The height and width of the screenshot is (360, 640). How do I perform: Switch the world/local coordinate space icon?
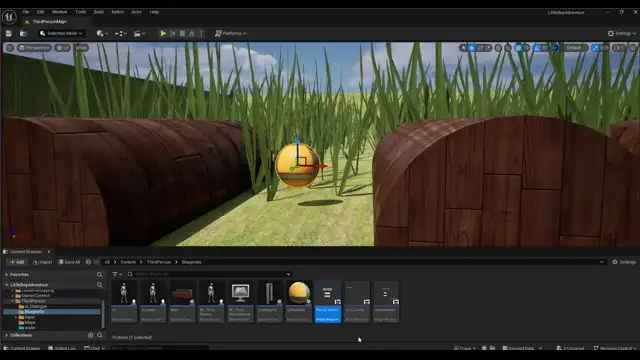(x=498, y=48)
